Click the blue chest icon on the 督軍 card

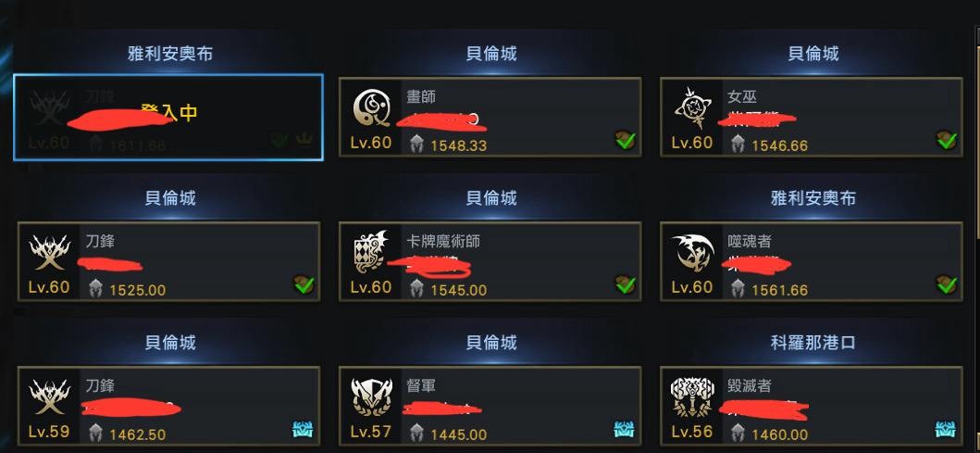[x=624, y=429]
